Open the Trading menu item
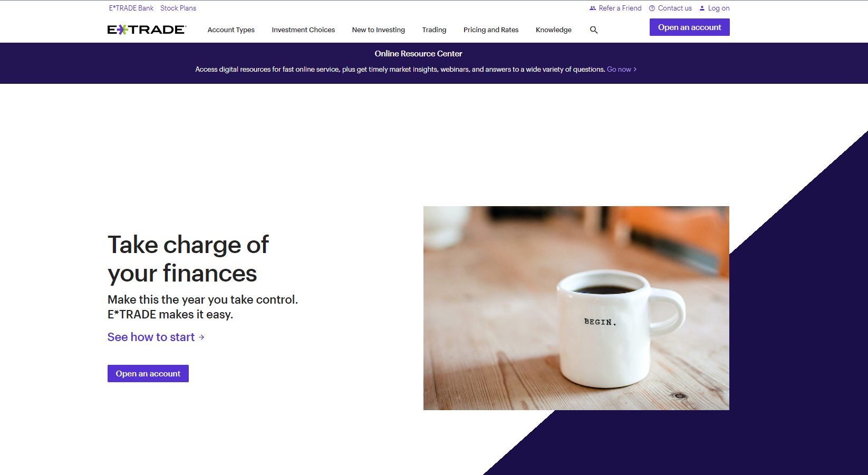The image size is (868, 475). [434, 30]
